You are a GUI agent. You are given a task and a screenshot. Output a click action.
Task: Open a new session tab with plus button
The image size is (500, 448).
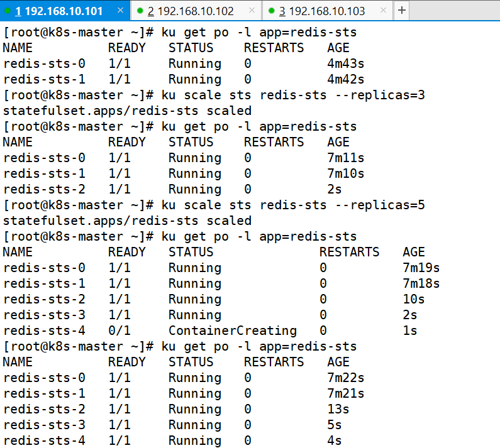[402, 11]
